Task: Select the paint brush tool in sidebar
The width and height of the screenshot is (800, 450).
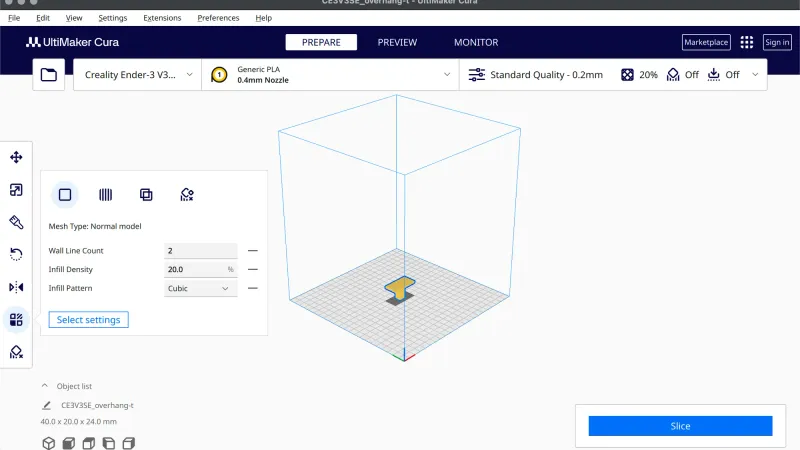Action: 16,222
